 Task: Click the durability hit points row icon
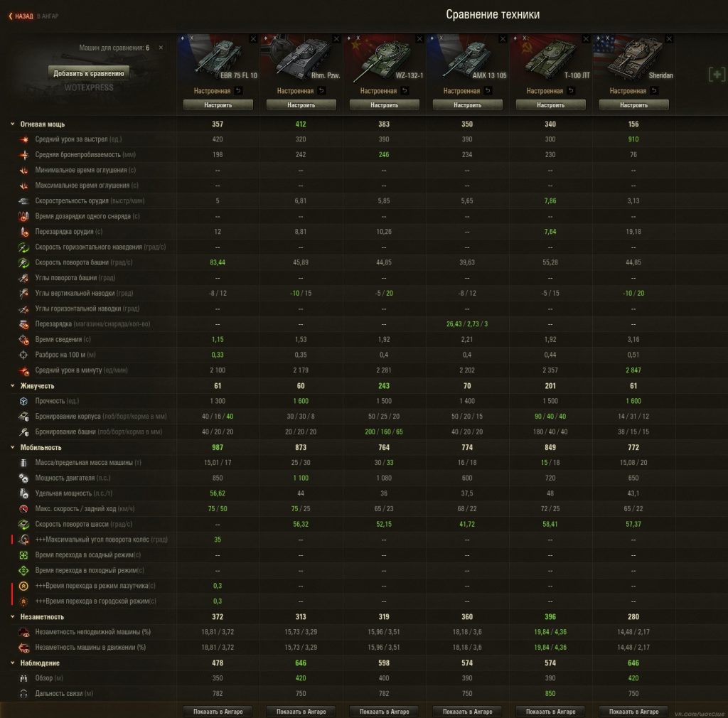coord(23,401)
